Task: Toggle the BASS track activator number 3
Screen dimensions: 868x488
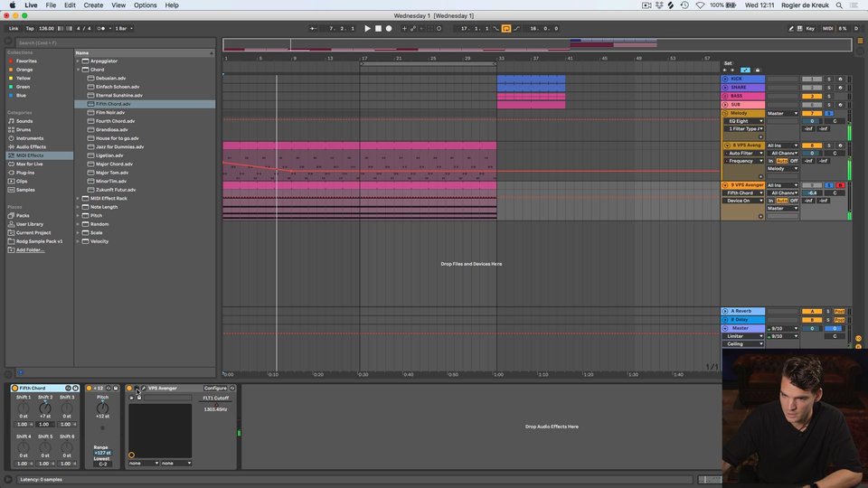Action: pos(812,97)
